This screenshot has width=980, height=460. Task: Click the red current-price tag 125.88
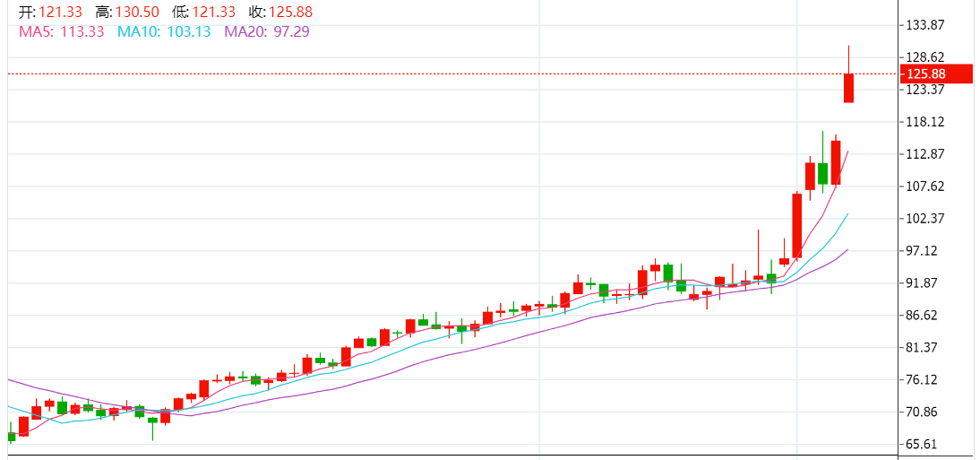click(x=937, y=74)
